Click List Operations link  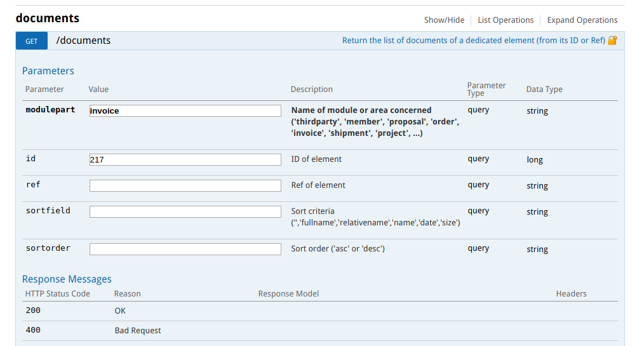tap(506, 20)
